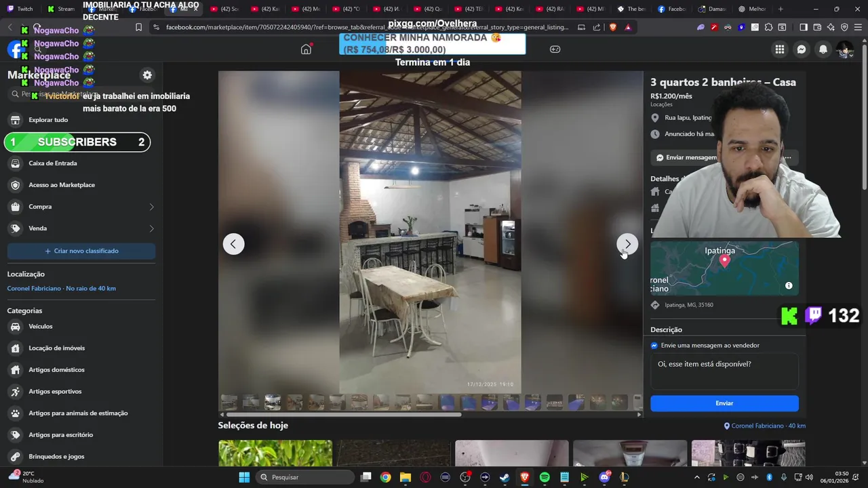
Task: Open the Brave main hamburger menu
Action: (x=858, y=27)
